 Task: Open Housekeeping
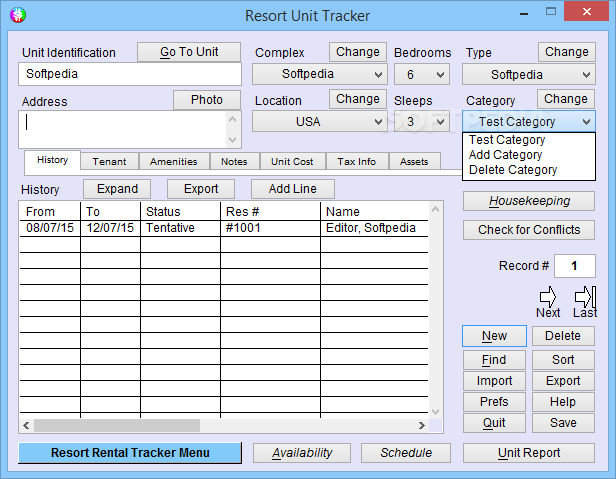(529, 201)
